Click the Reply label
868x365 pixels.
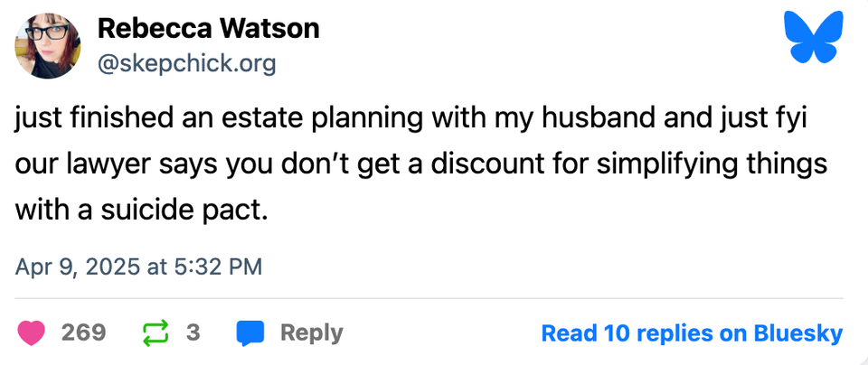(311, 332)
